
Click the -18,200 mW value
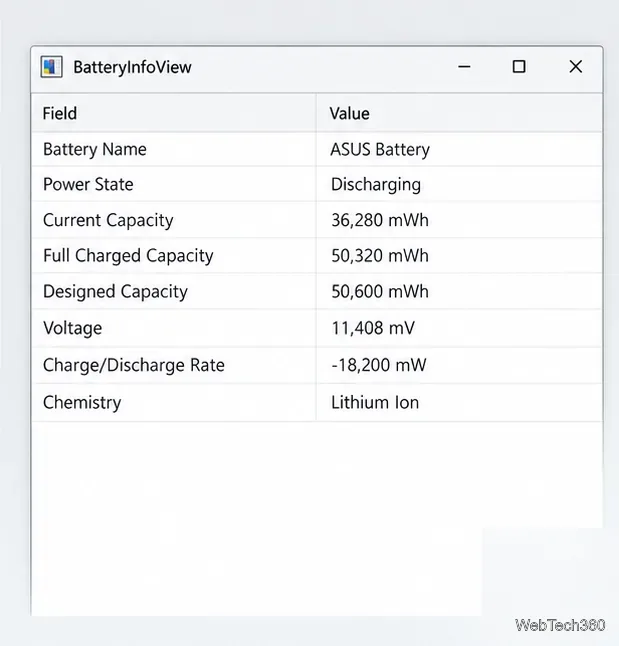(379, 365)
